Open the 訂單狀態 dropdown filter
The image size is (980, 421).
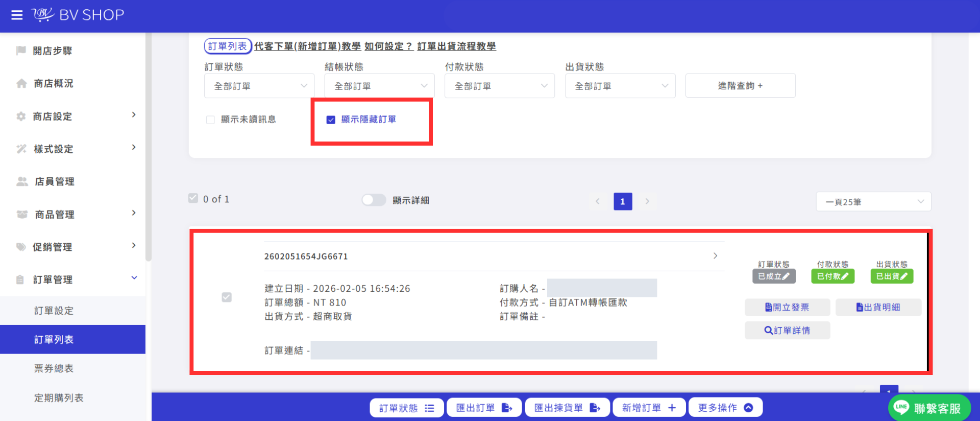(x=259, y=86)
